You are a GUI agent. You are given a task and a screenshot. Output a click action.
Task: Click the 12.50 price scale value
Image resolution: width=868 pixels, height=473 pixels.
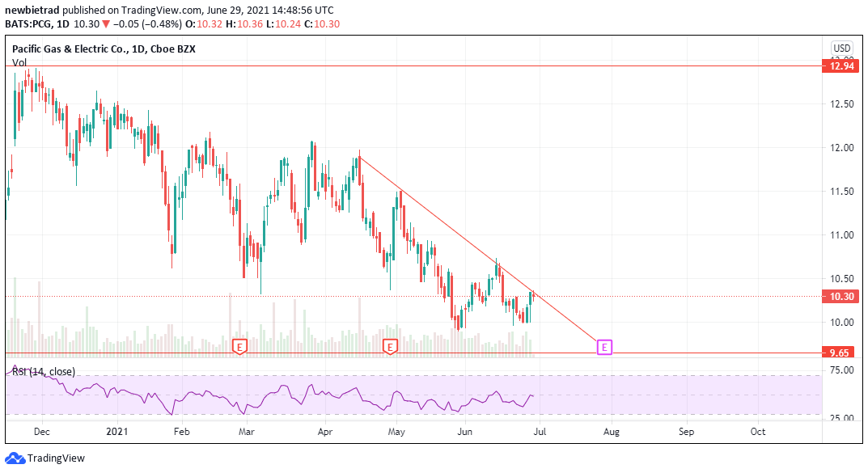pos(842,104)
